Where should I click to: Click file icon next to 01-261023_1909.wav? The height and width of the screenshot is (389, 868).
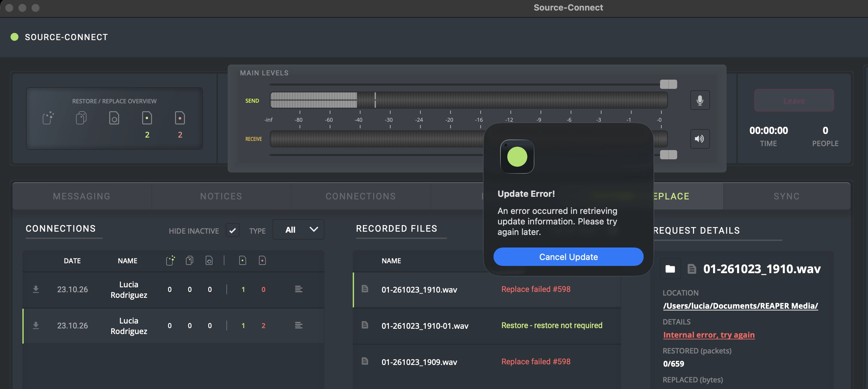pos(365,361)
